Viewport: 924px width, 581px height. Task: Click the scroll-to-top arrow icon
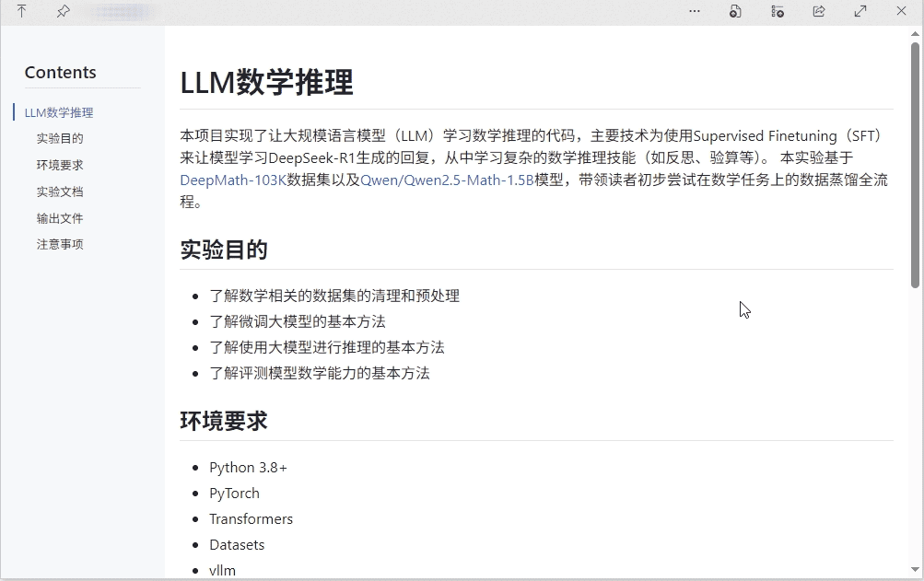(22, 11)
